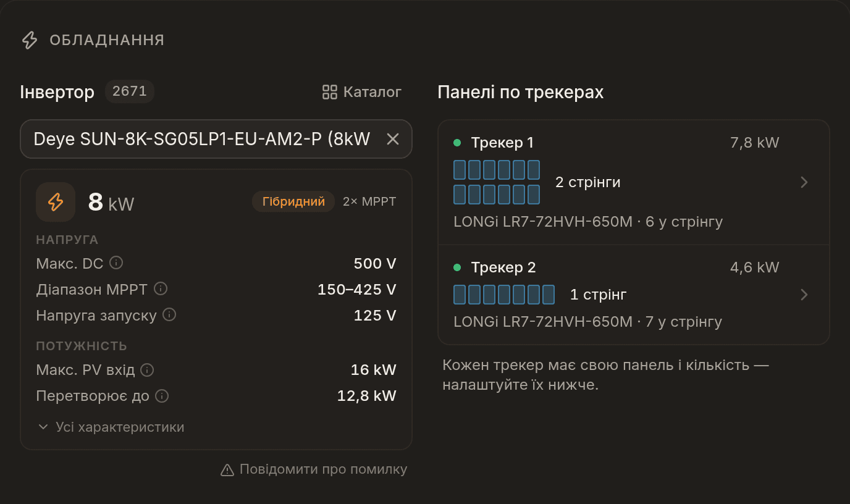This screenshot has height=504, width=850.
Task: Click the 2 стрінги label
Action: pyautogui.click(x=588, y=182)
